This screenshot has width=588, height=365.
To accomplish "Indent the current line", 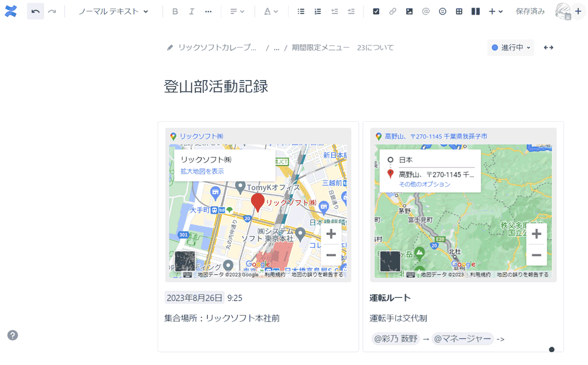I will pos(351,12).
